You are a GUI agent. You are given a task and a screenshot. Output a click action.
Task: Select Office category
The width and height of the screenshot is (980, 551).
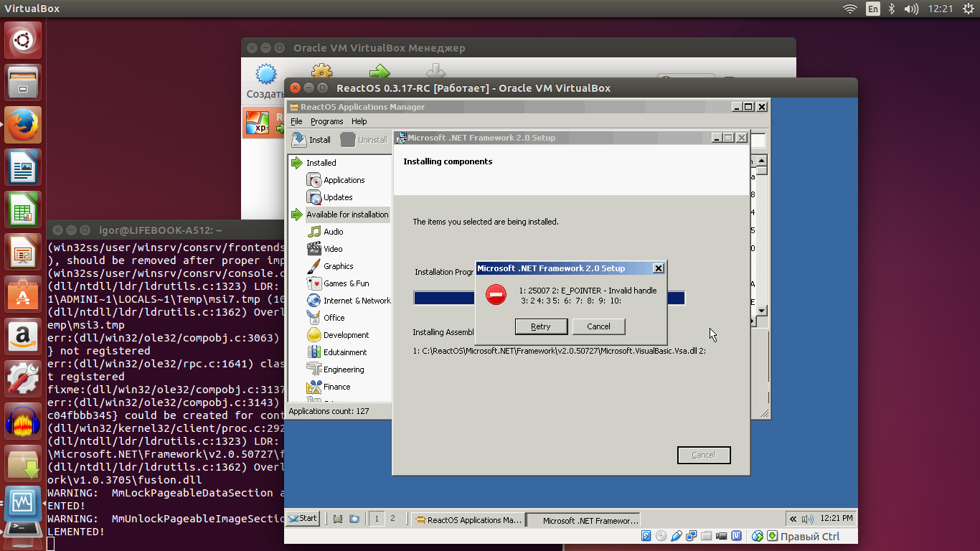[334, 318]
